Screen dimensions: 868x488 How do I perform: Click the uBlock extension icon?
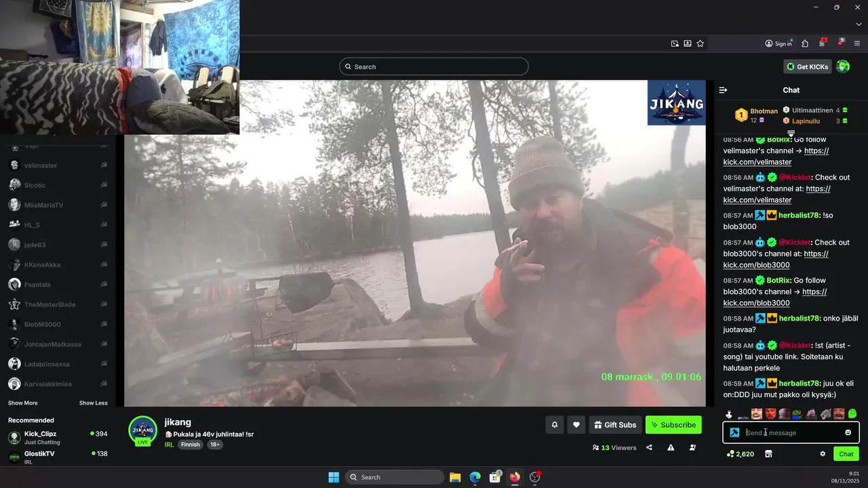[x=840, y=43]
